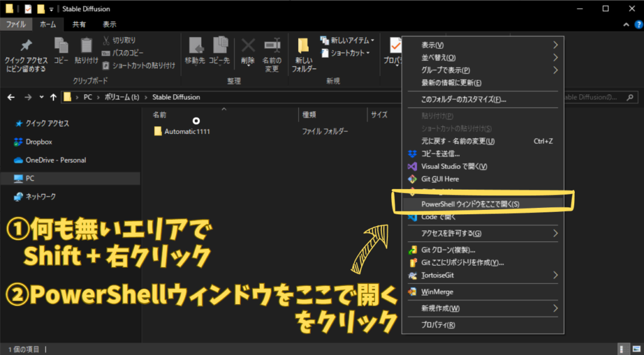Open Quick Access Toolbar customize dropdown
644x355 pixels.
[52, 9]
